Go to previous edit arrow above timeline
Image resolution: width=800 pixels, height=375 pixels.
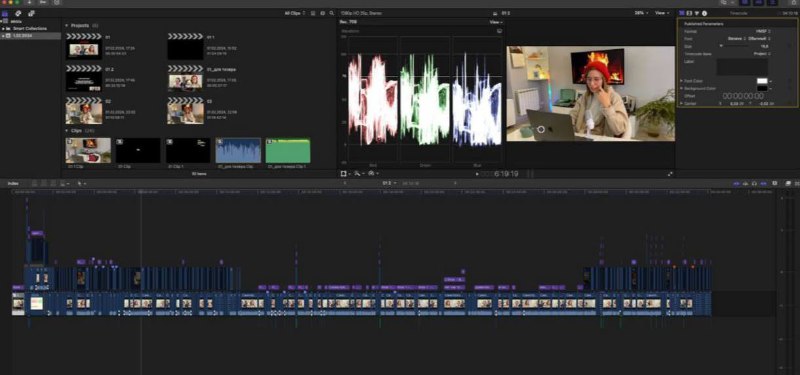344,183
